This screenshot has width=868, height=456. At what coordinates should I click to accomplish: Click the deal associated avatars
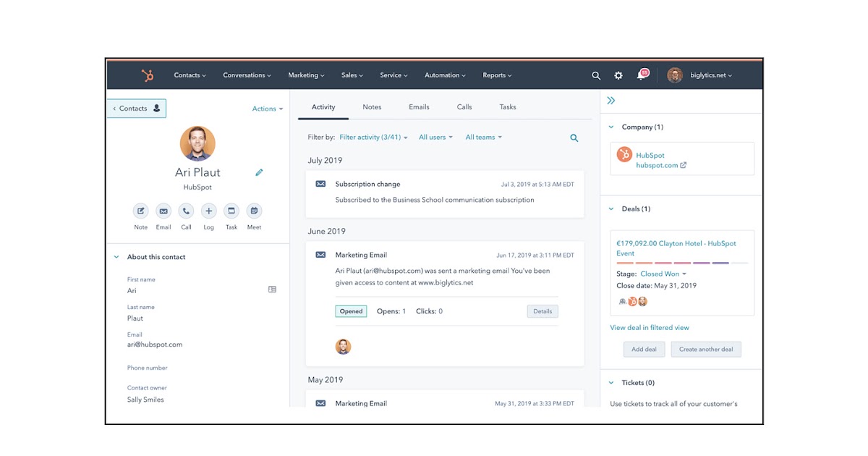[x=632, y=301]
